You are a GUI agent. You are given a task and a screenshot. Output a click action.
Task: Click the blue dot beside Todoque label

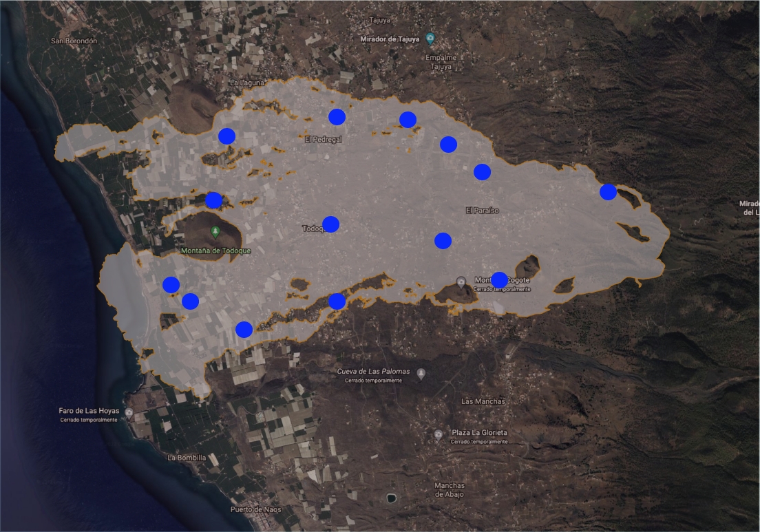pyautogui.click(x=331, y=224)
